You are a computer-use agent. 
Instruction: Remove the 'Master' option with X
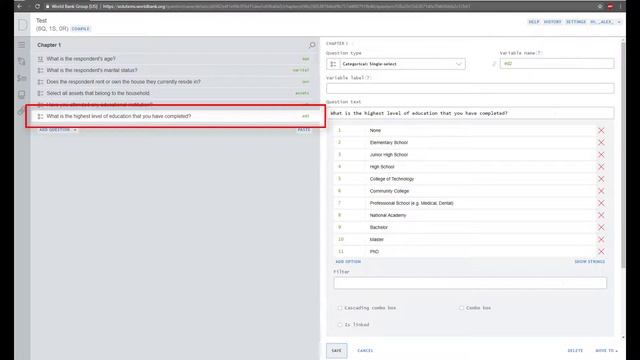pyautogui.click(x=601, y=239)
